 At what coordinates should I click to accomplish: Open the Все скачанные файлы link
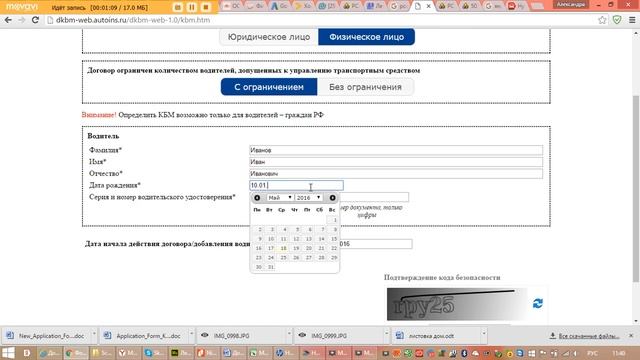click(x=589, y=336)
